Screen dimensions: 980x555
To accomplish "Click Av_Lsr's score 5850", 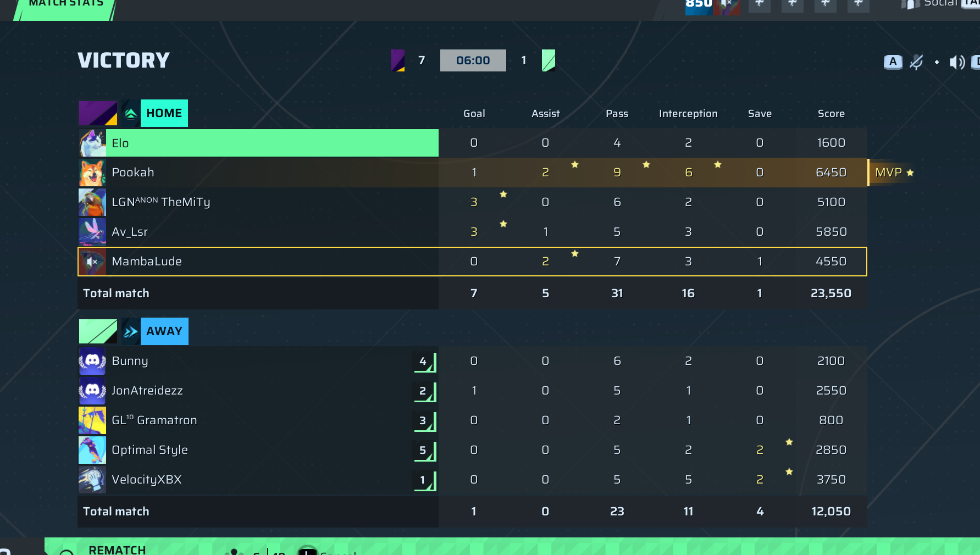I will (831, 232).
